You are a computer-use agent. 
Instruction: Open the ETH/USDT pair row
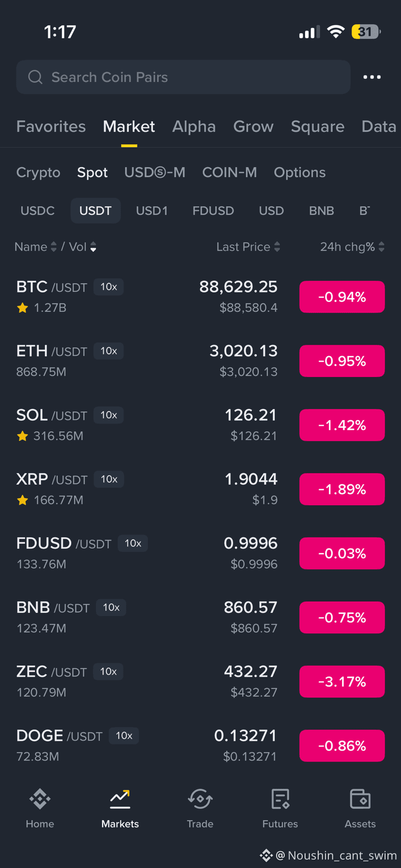tap(200, 361)
